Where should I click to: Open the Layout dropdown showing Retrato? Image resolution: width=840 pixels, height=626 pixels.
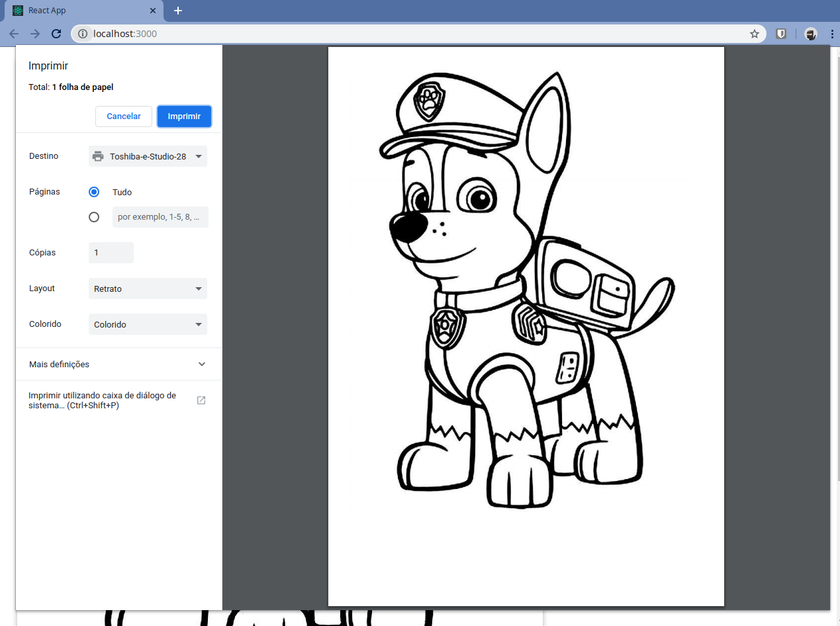pos(148,289)
